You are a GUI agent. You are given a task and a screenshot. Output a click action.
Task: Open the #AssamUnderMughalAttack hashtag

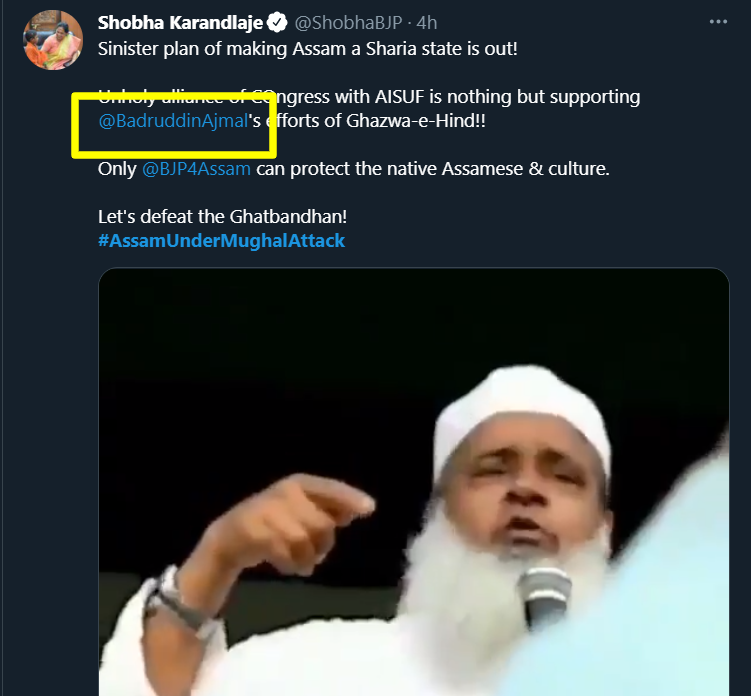[221, 240]
